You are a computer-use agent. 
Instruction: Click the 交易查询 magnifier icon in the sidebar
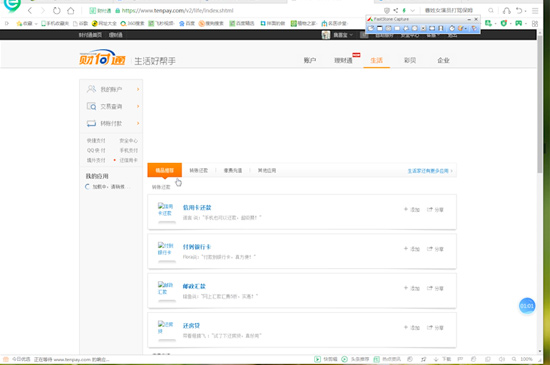[x=91, y=106]
